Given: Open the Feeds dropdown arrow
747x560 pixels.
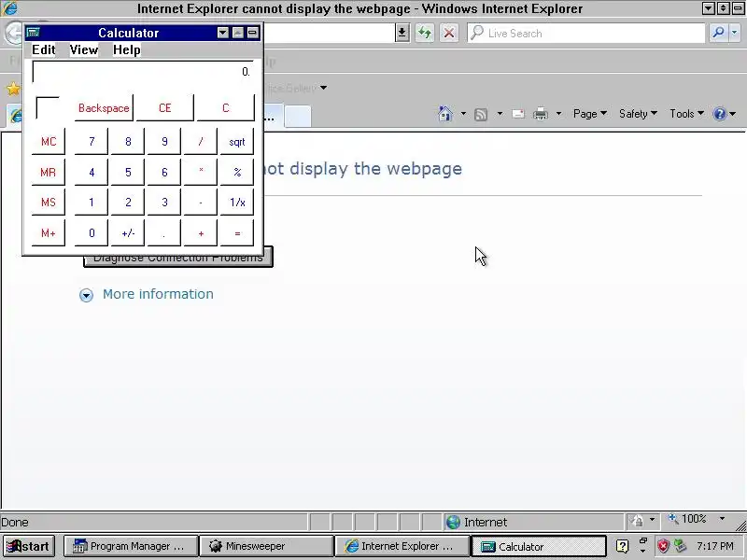Looking at the screenshot, I should [x=500, y=114].
